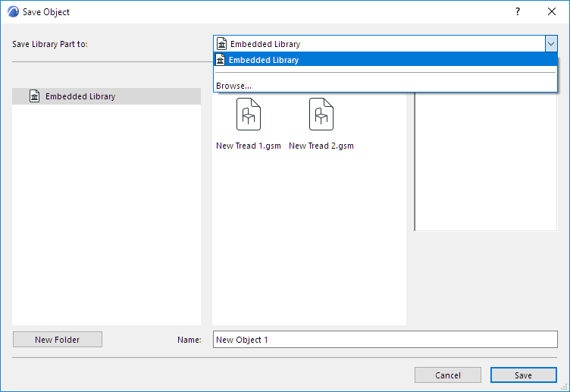The width and height of the screenshot is (570, 392).
Task: Click library icon in the combo box field
Action: [222, 44]
